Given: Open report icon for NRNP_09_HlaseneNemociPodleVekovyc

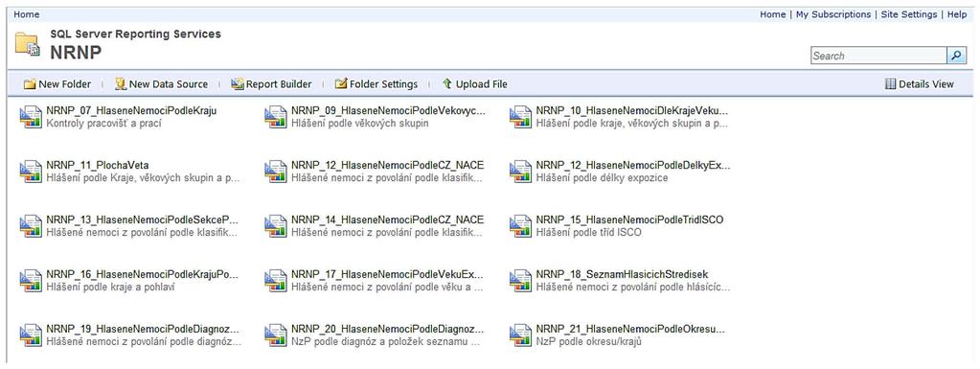Looking at the screenshot, I should click(x=276, y=117).
